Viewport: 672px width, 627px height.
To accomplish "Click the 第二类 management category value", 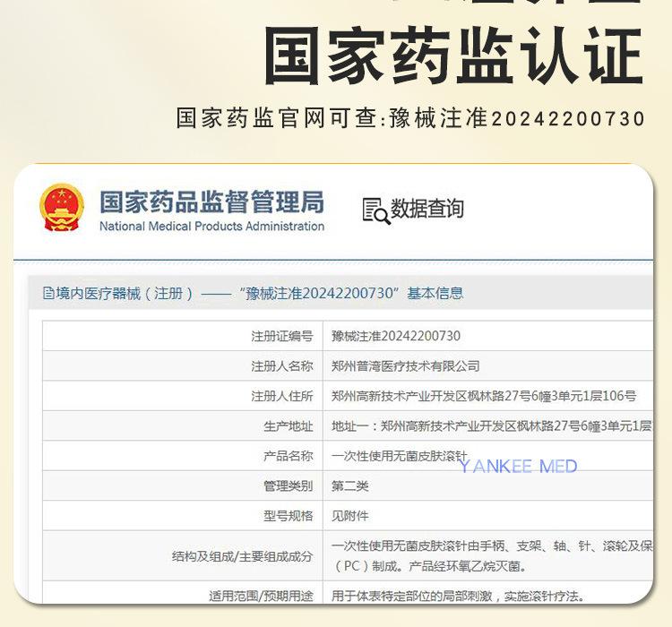I will 350,485.
